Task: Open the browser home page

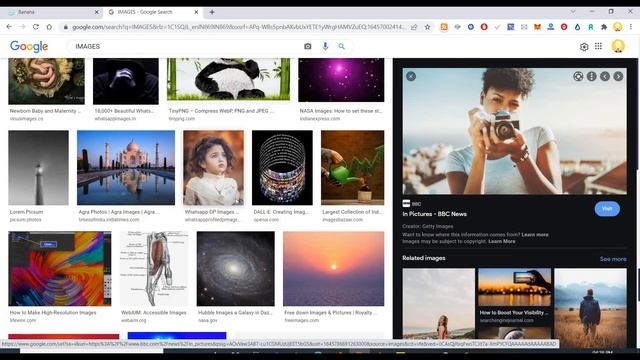Action: [x=49, y=27]
